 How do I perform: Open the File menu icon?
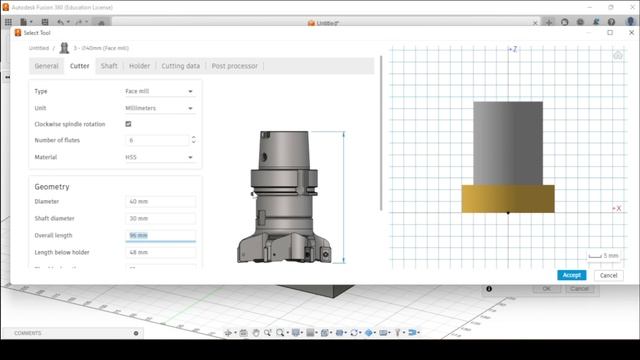[x=24, y=22]
